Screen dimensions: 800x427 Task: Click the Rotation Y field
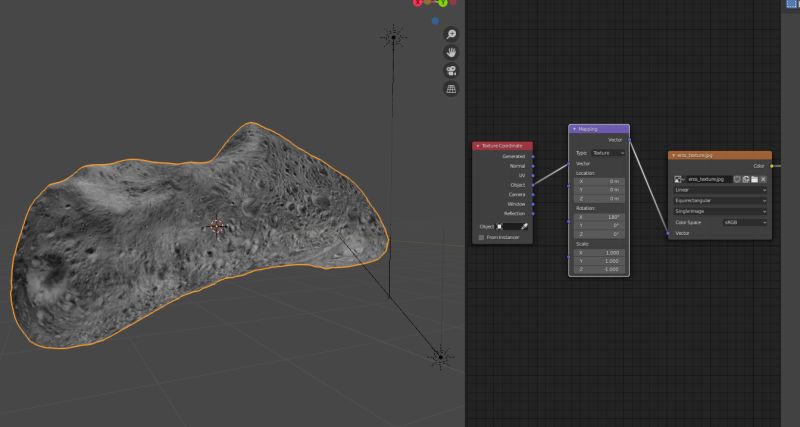[x=599, y=225]
